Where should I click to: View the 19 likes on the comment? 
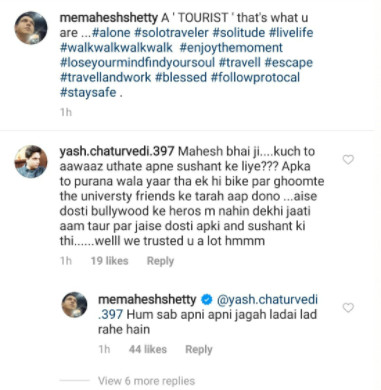109,261
